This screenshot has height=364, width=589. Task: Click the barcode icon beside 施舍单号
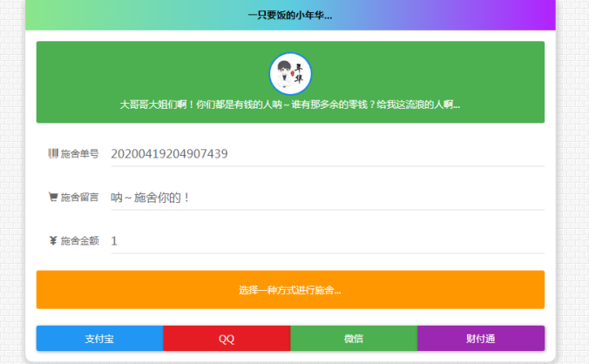(x=53, y=153)
